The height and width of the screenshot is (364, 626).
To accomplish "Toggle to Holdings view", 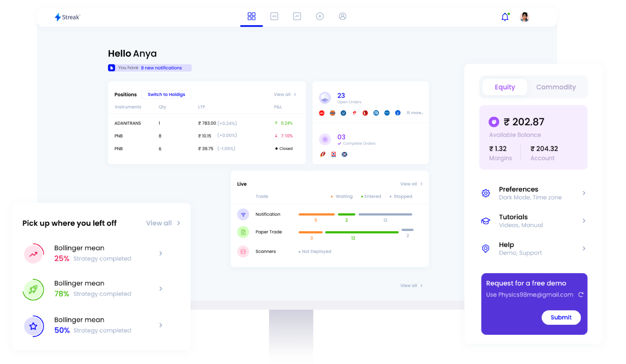I will click(x=167, y=94).
